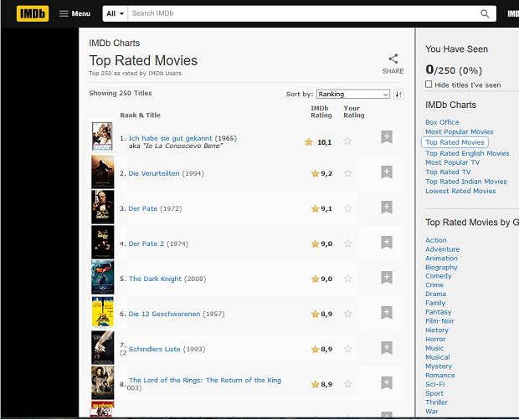
Task: Open the Box Office chart link
Action: 442,122
